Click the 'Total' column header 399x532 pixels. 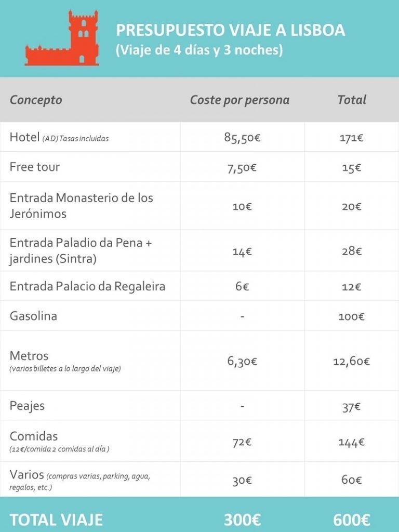point(352,99)
